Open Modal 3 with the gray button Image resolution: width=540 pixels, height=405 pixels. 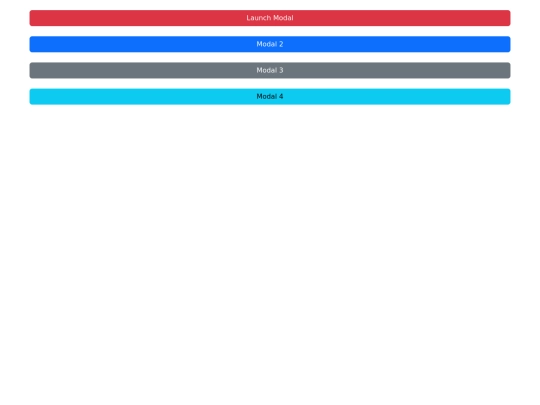(270, 70)
